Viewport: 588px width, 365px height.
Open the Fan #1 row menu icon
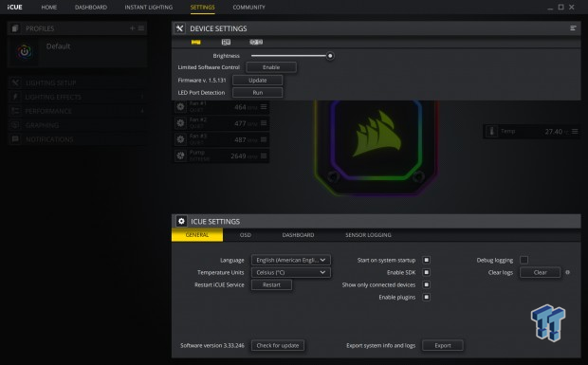tap(264, 107)
